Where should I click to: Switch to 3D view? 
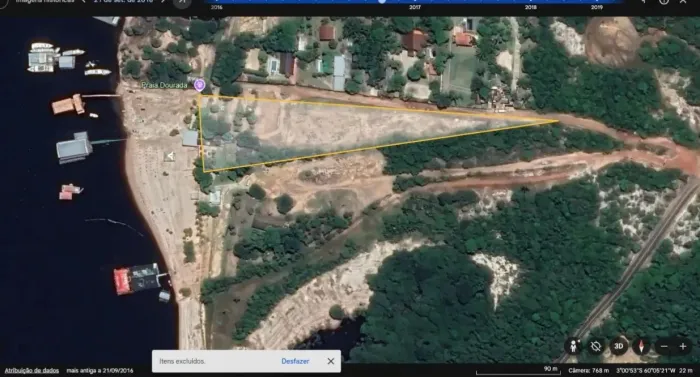click(618, 346)
